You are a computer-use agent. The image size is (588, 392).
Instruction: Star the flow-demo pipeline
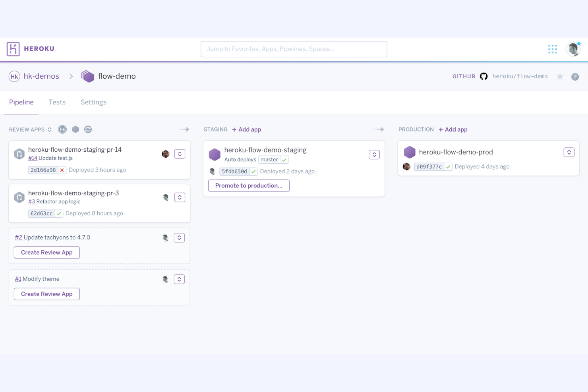[560, 76]
